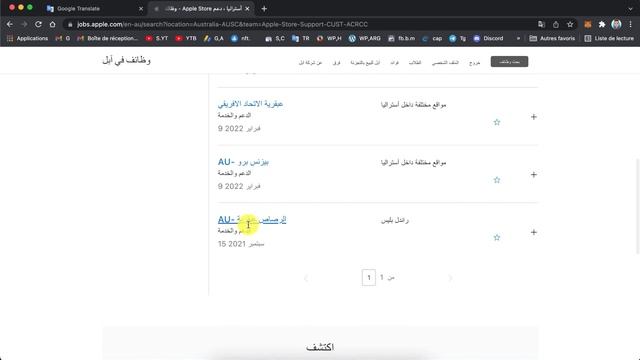
Task: Click the Google Translate icon in address bar
Action: point(542,24)
